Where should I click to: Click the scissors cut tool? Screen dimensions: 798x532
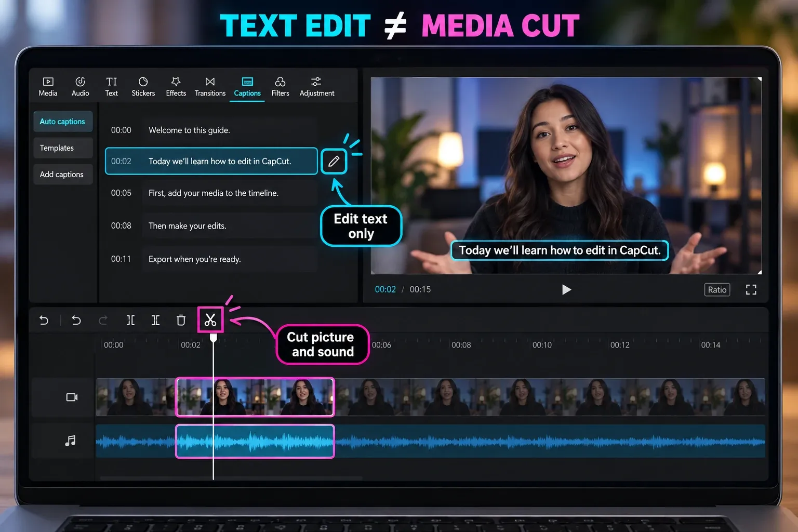pos(210,320)
